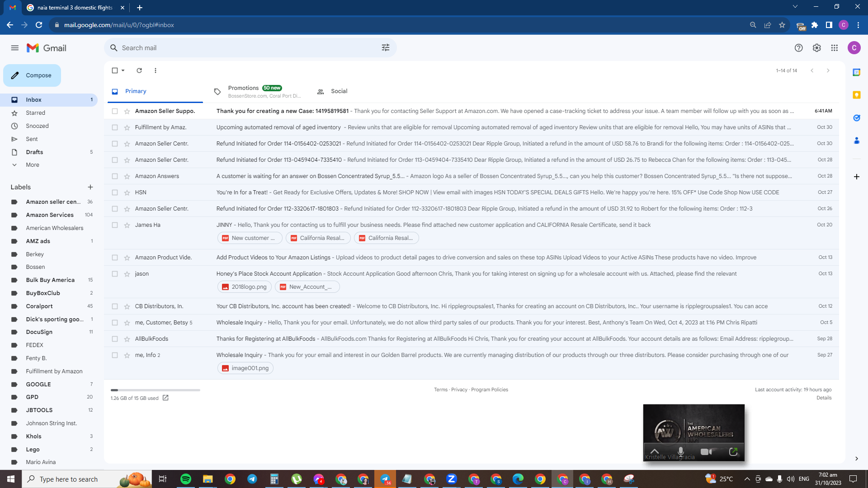Open Gmail Settings gear
The width and height of the screenshot is (868, 488).
816,48
